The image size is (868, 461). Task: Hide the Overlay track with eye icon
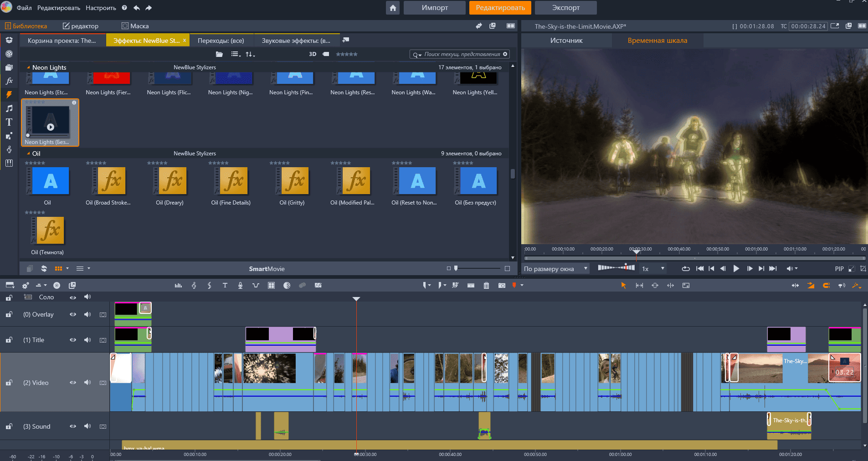[72, 314]
